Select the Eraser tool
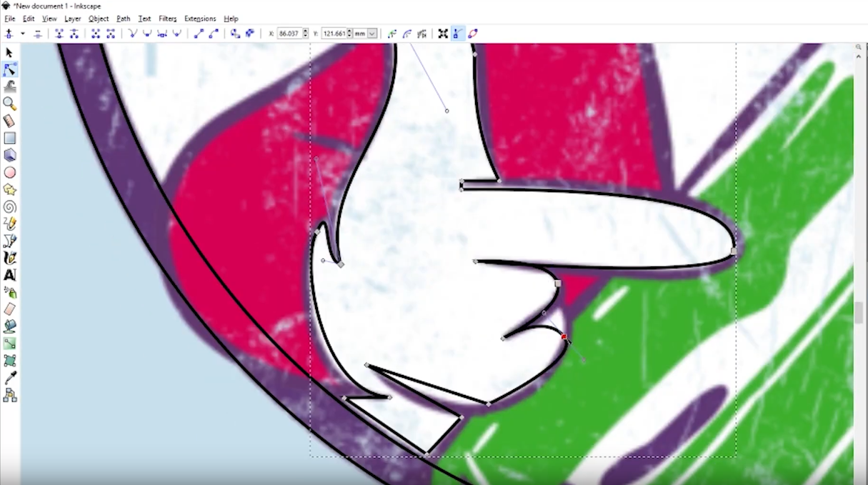This screenshot has height=485, width=868. 9,309
